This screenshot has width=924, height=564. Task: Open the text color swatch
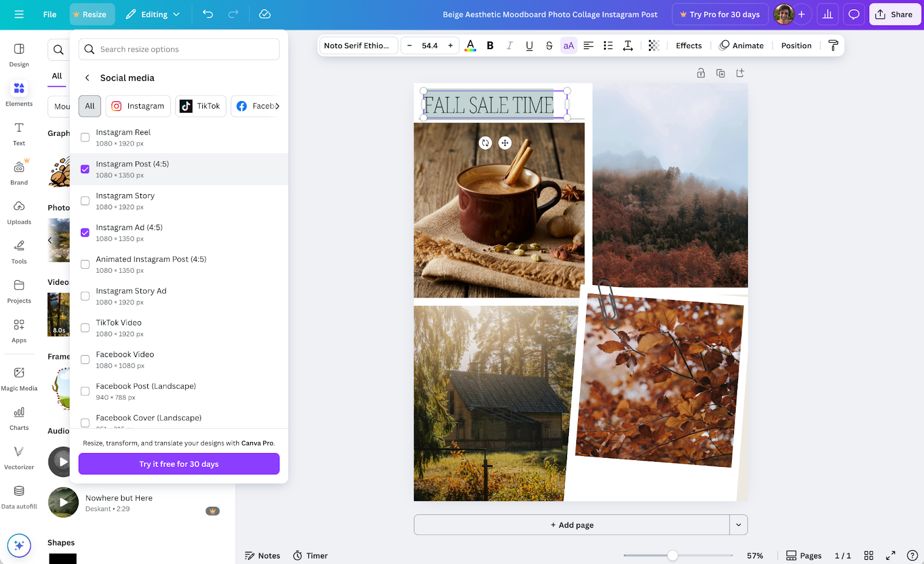(470, 45)
